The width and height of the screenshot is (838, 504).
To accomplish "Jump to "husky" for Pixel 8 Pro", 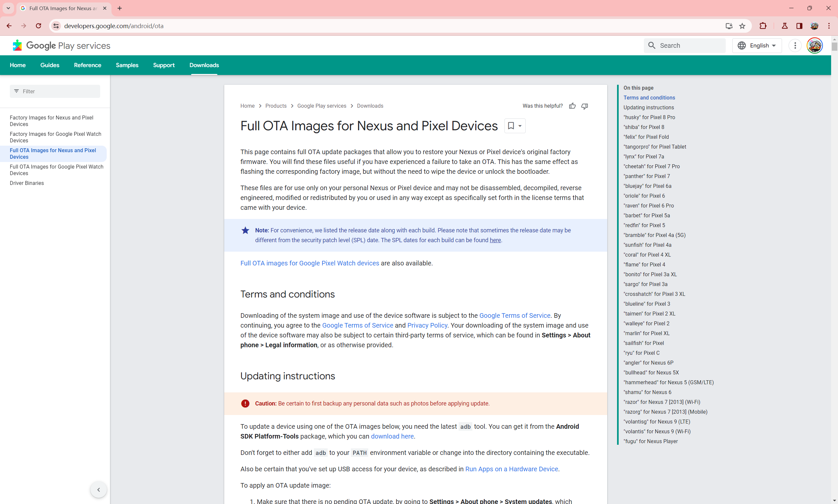I will point(649,117).
